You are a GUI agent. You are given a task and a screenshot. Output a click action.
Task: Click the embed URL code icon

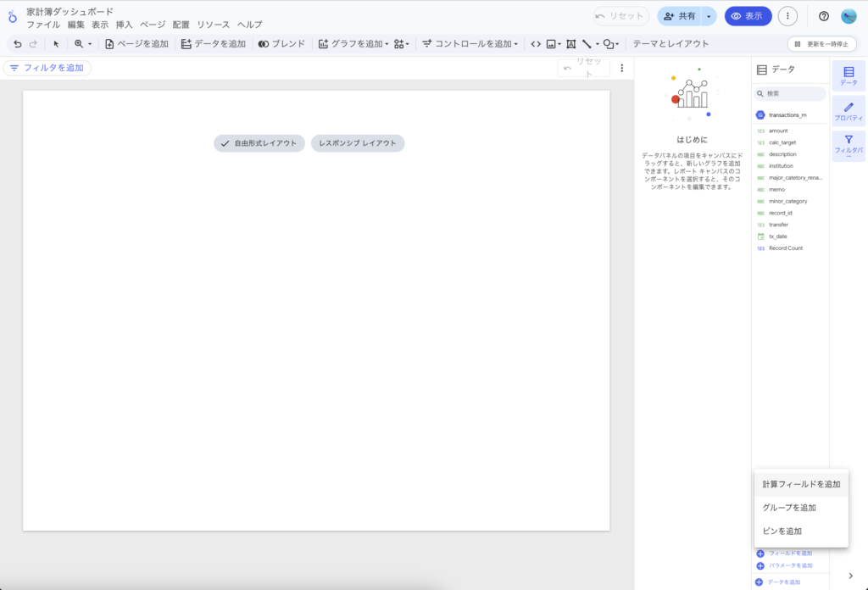(535, 44)
